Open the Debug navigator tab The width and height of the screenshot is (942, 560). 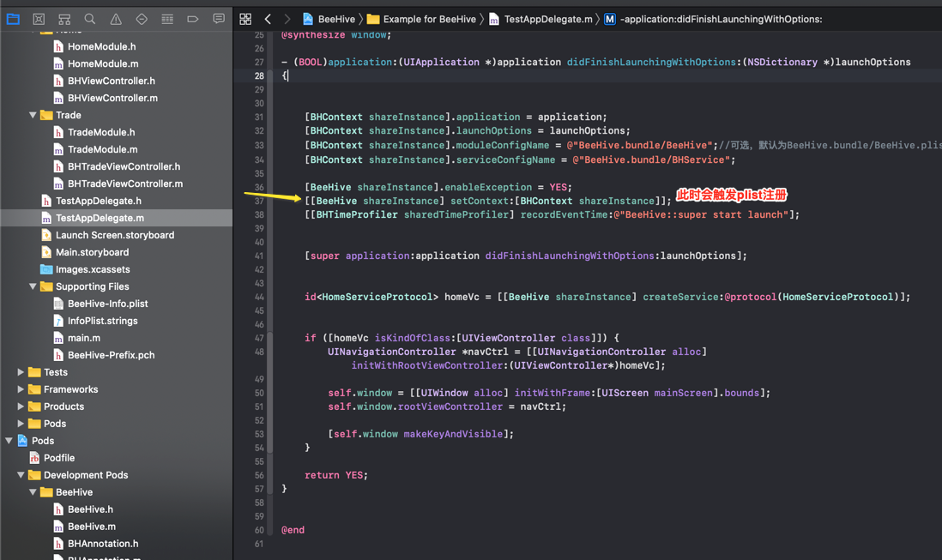pos(167,19)
